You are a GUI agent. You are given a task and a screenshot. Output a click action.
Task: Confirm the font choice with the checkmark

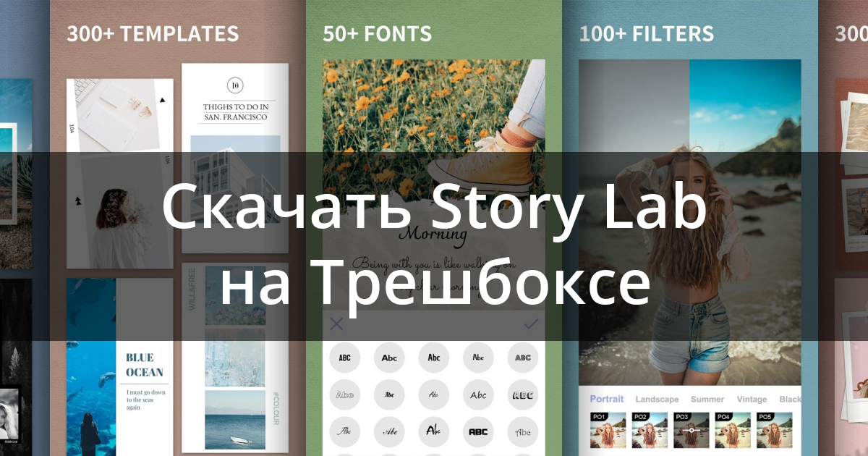(531, 324)
